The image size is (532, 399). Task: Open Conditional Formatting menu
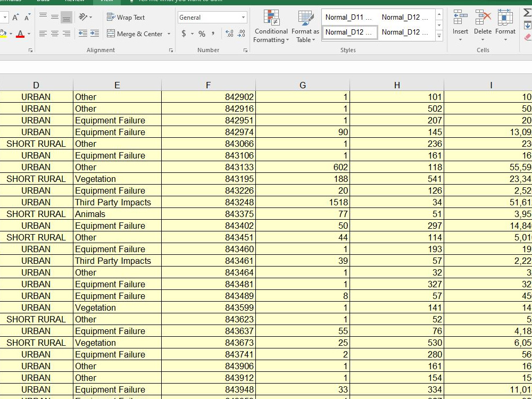271,27
